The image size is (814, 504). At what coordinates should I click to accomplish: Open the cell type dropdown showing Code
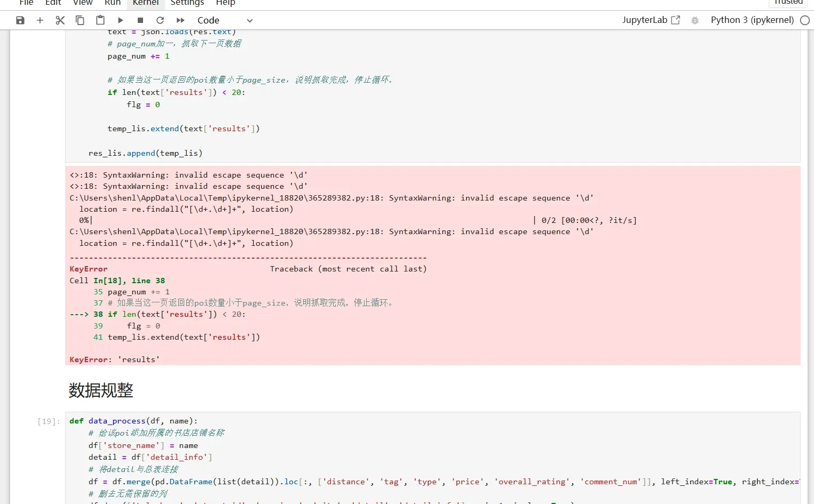pyautogui.click(x=225, y=20)
